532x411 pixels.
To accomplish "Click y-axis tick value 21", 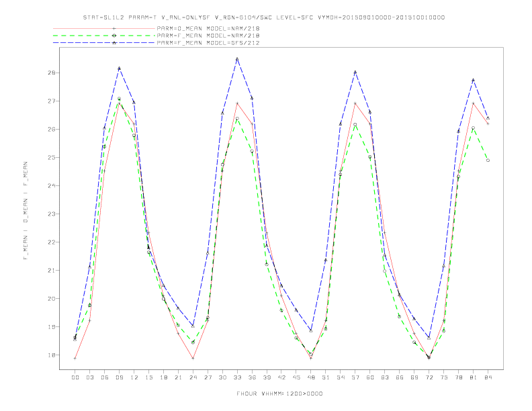I will pos(52,270).
